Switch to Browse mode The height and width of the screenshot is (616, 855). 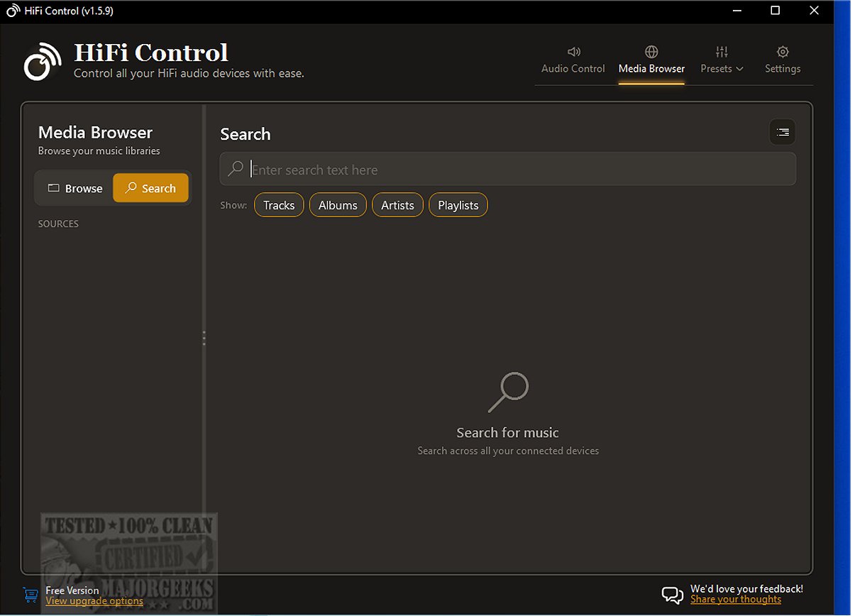[75, 188]
